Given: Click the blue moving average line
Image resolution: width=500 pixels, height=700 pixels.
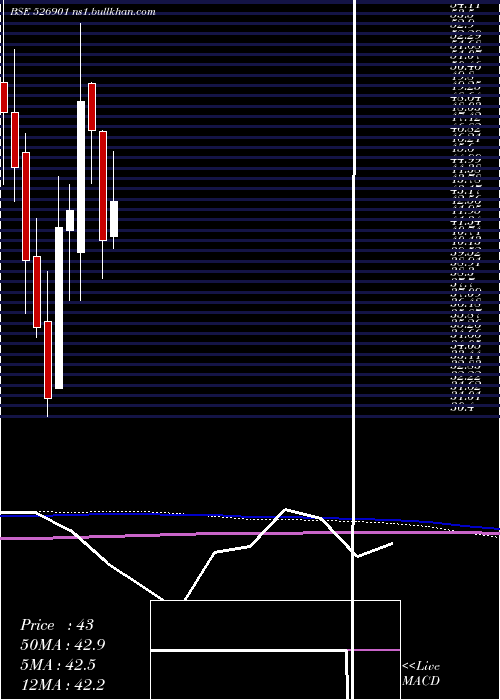Looking at the screenshot, I should (250, 518).
